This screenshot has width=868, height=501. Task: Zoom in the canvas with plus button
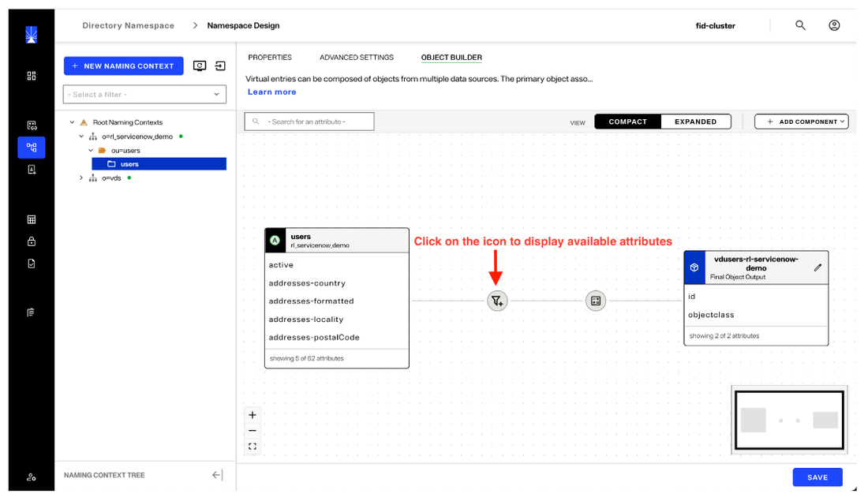253,415
